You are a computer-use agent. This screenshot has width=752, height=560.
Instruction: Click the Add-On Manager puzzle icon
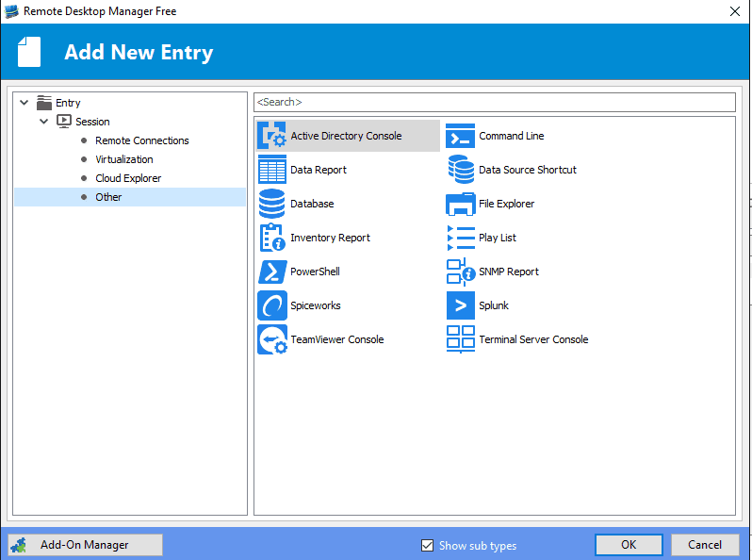pos(19,545)
